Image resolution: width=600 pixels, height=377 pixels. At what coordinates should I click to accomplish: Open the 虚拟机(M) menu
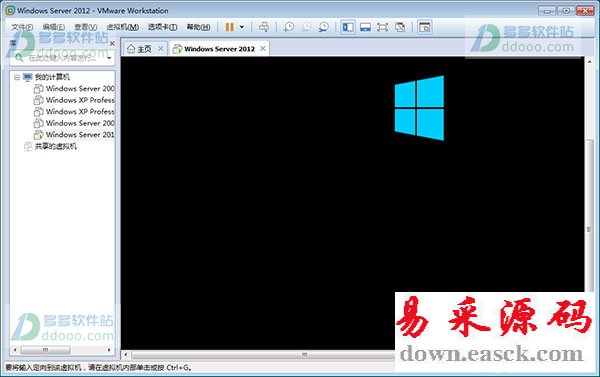122,27
